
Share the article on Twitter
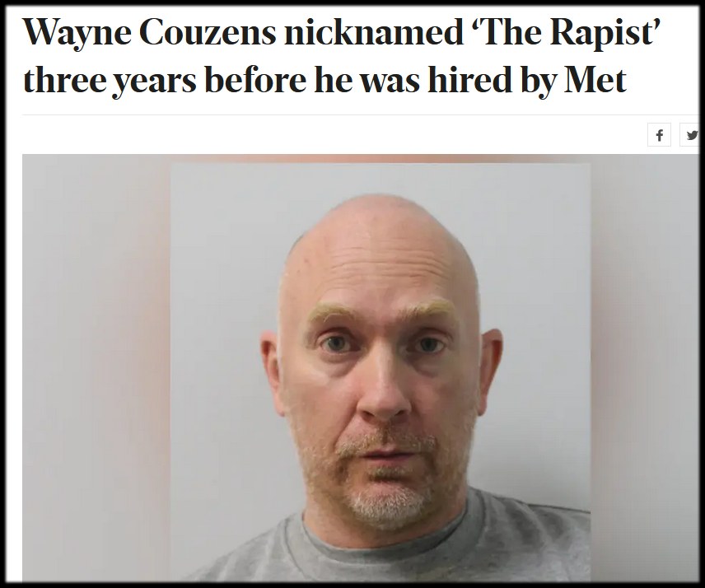[x=689, y=135]
